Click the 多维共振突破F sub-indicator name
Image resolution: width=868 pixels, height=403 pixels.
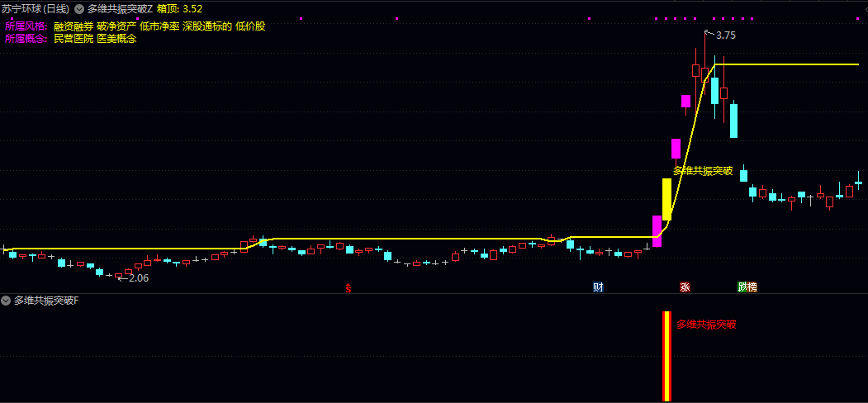coord(46,301)
